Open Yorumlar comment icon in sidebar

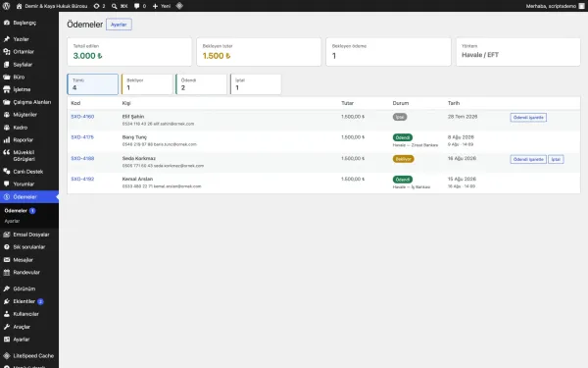click(x=7, y=184)
